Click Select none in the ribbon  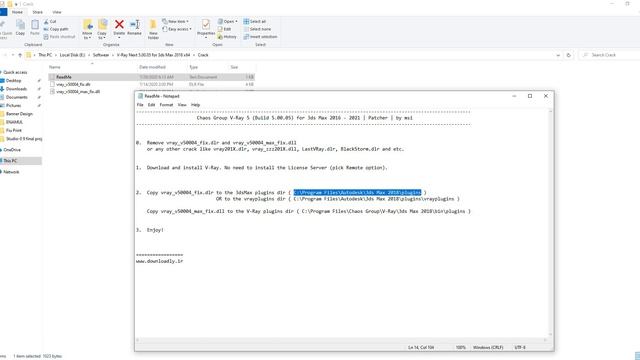pyautogui.click(x=257, y=29)
